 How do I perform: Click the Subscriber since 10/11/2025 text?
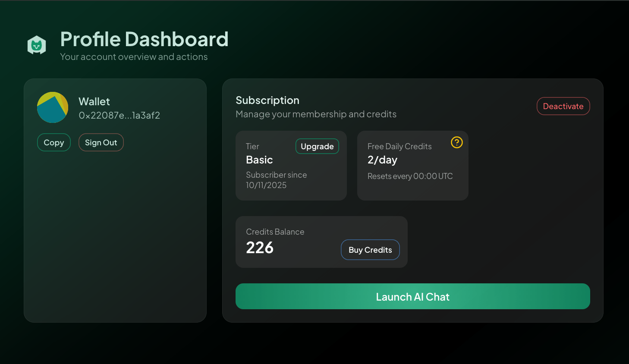276,180
